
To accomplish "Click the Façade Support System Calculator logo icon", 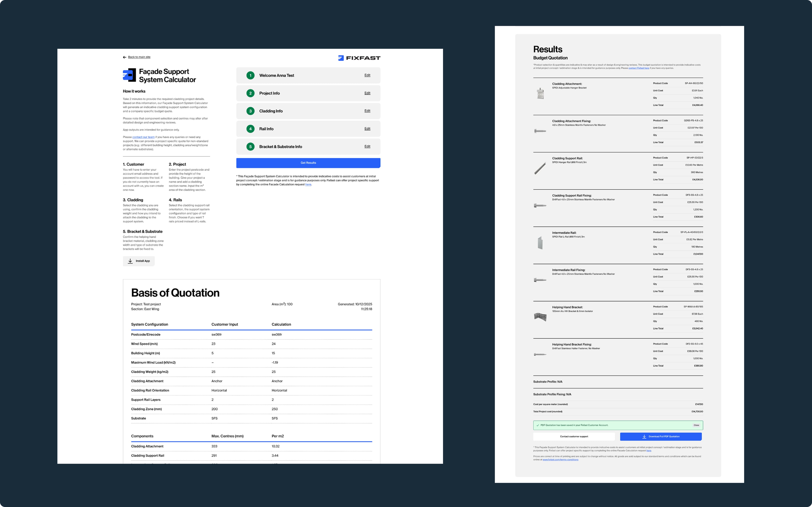I will [129, 75].
